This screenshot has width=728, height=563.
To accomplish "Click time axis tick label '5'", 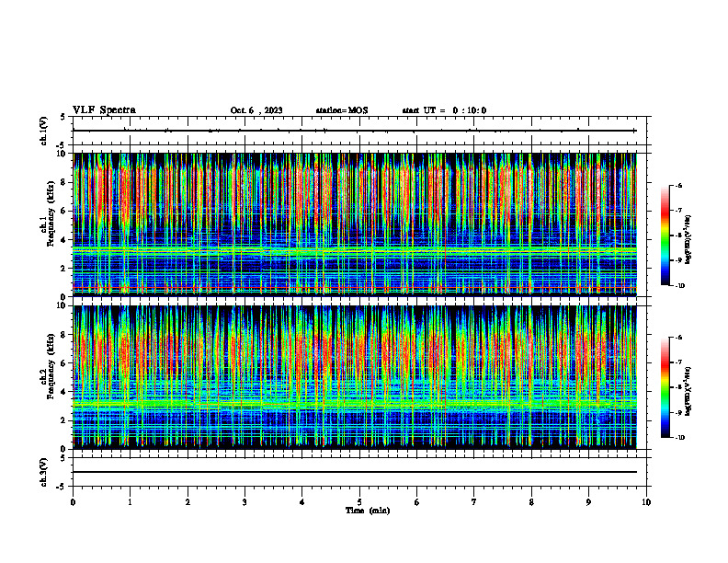I will pyautogui.click(x=359, y=502).
